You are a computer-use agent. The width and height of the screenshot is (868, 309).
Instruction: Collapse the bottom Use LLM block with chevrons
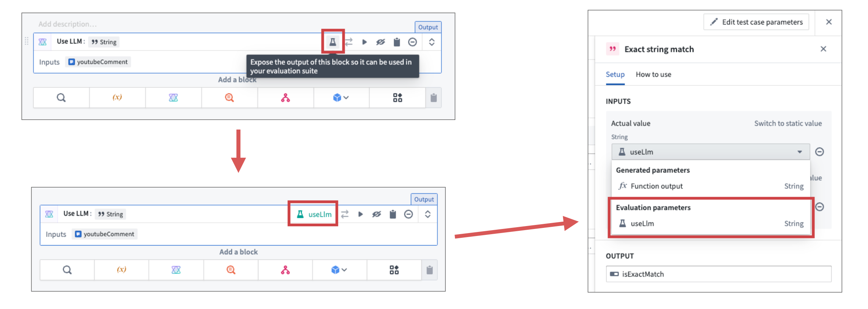[x=428, y=214]
